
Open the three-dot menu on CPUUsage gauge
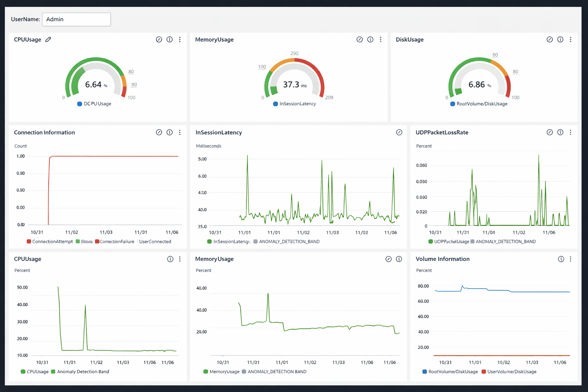(180, 39)
